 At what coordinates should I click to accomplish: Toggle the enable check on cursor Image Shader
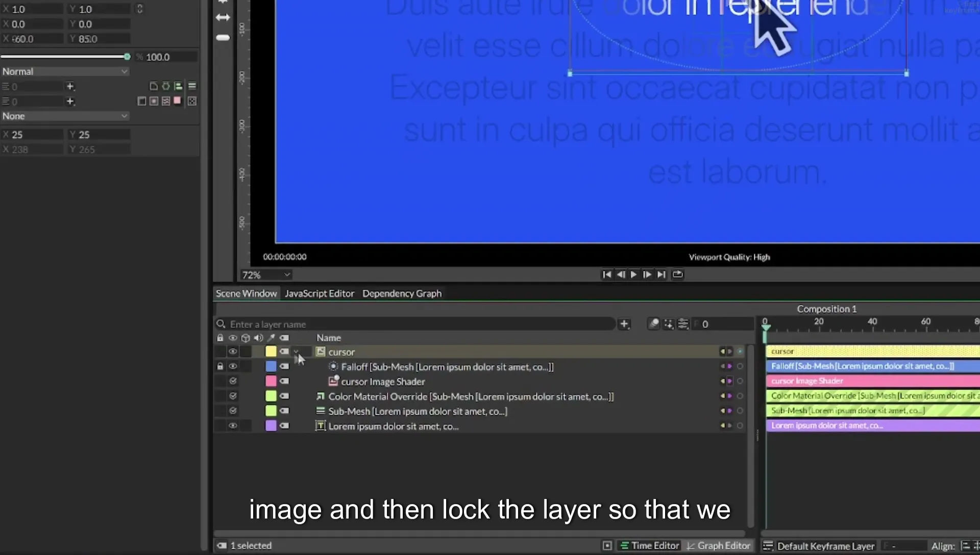pyautogui.click(x=233, y=381)
